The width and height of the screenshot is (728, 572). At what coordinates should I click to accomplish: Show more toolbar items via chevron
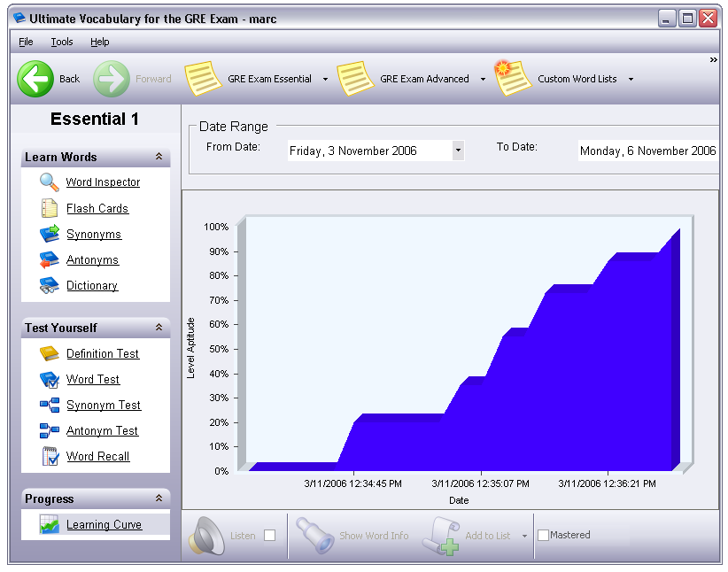(714, 60)
